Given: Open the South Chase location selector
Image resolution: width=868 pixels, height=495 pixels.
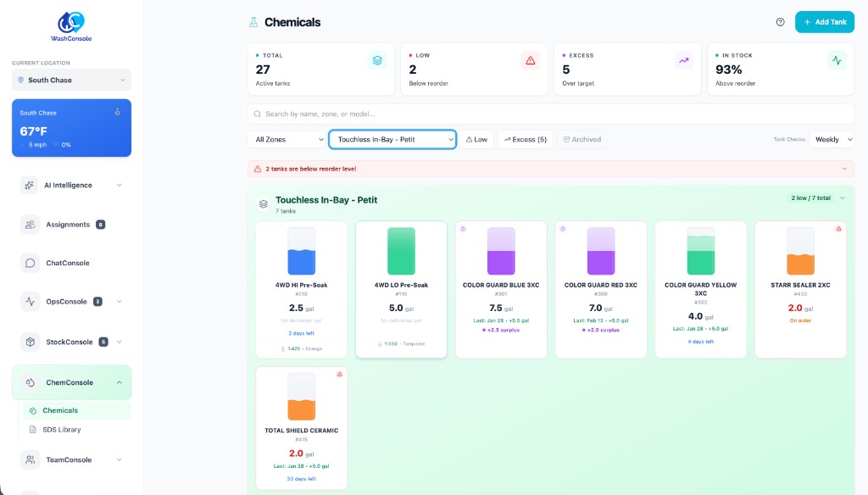Looking at the screenshot, I should coord(71,79).
